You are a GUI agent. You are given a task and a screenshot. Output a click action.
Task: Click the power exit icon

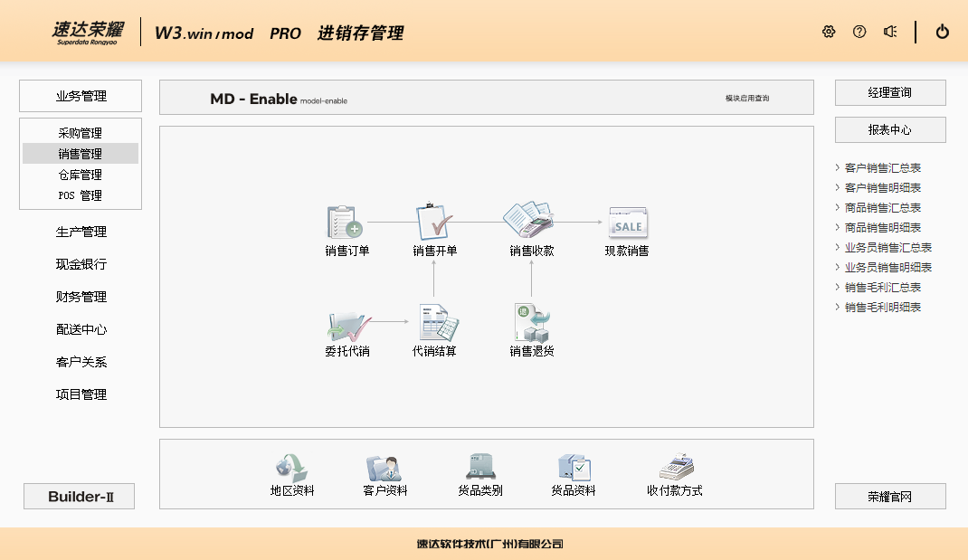click(943, 32)
